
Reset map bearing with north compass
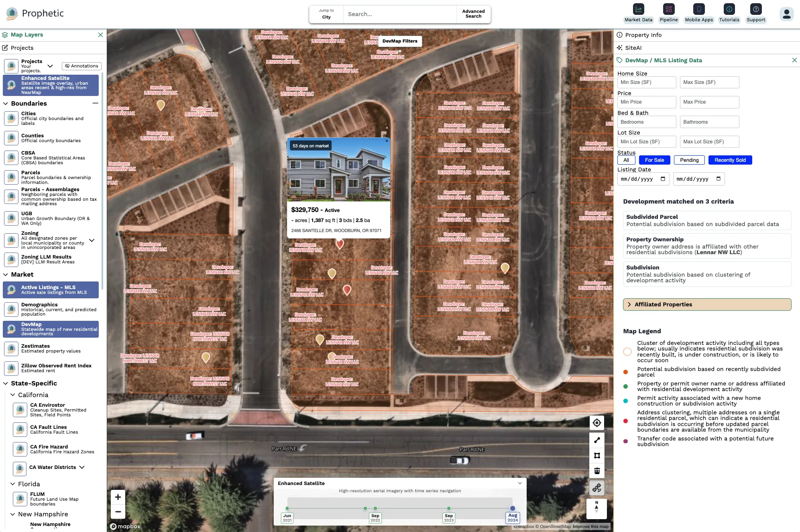click(596, 507)
